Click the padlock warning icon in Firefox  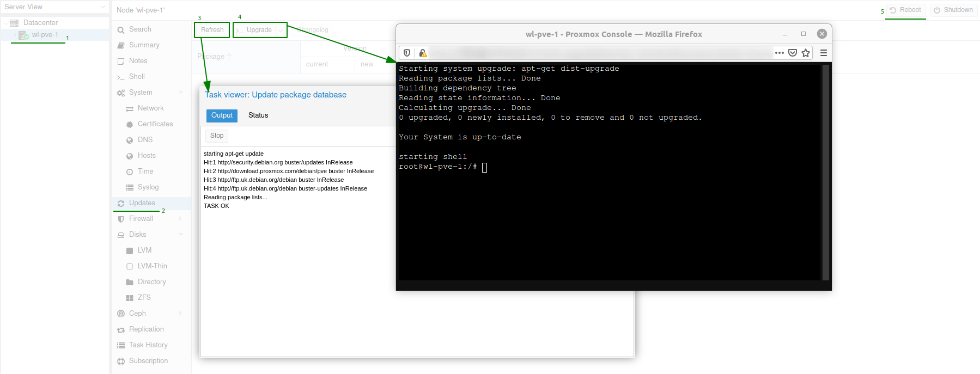[422, 53]
